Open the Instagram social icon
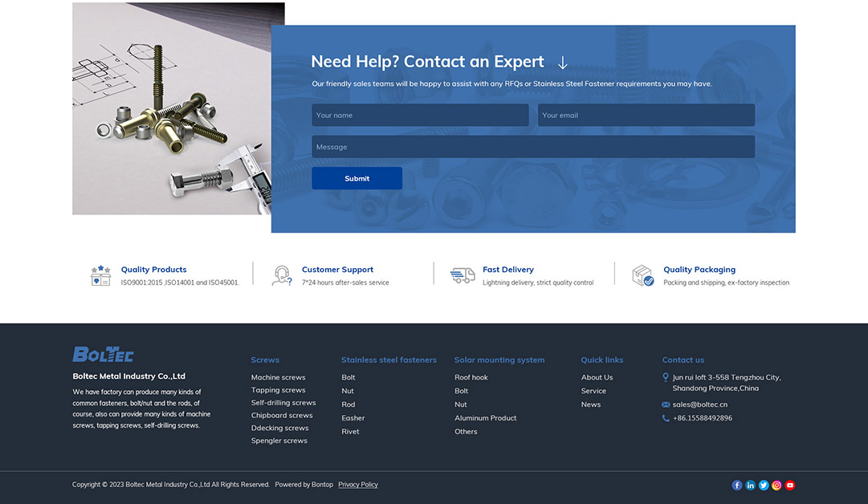The width and height of the screenshot is (868, 504). tap(776, 485)
